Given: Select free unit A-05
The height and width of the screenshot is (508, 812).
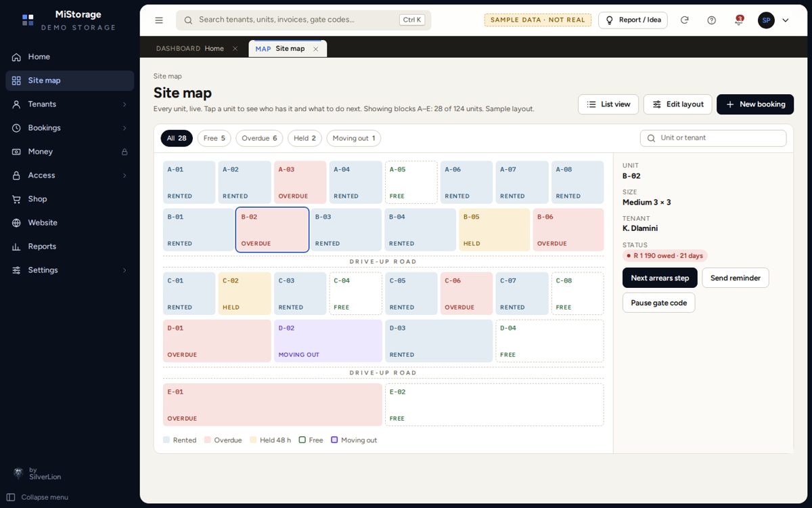Looking at the screenshot, I should [x=411, y=182].
